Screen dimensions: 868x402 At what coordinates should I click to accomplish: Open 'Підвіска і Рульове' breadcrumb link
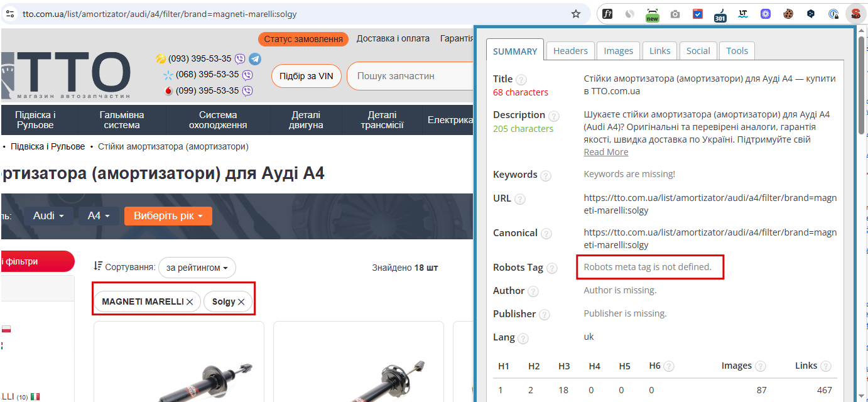48,146
